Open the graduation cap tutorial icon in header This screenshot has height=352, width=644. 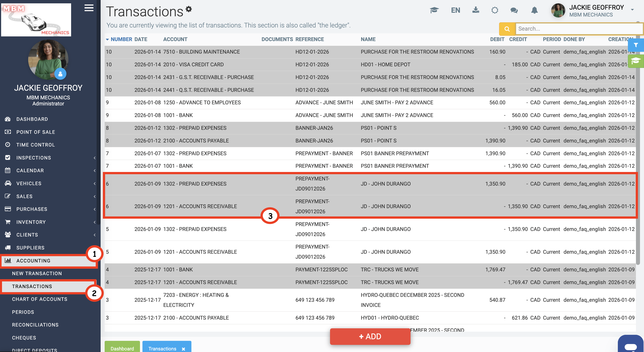tap(434, 10)
